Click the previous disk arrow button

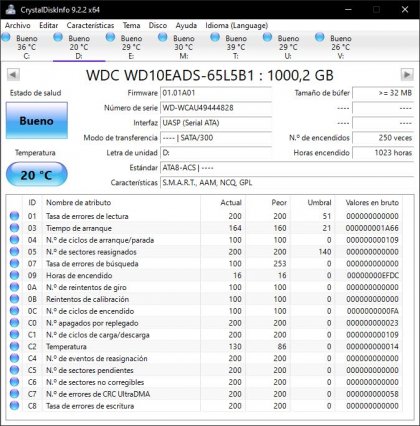(13, 74)
